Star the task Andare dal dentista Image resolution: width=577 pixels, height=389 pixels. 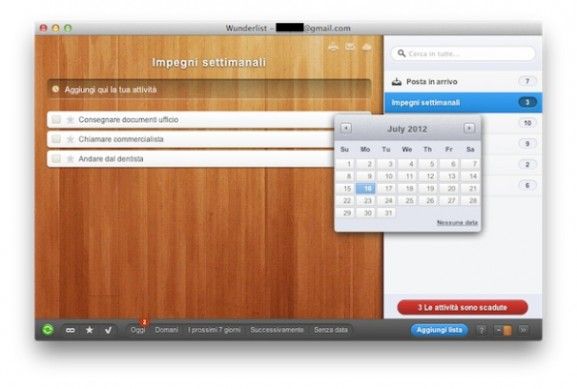70,159
